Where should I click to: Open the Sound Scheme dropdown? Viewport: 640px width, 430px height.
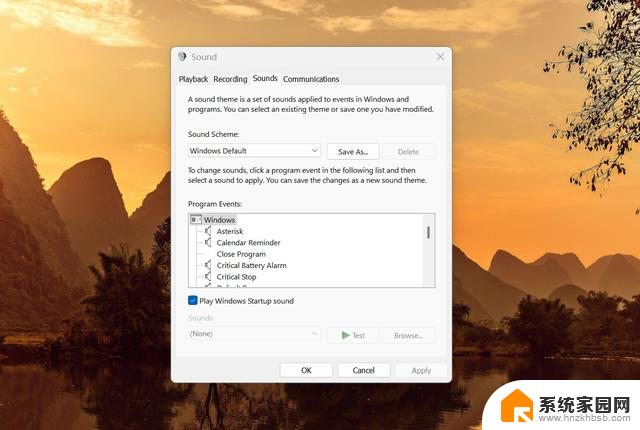254,151
